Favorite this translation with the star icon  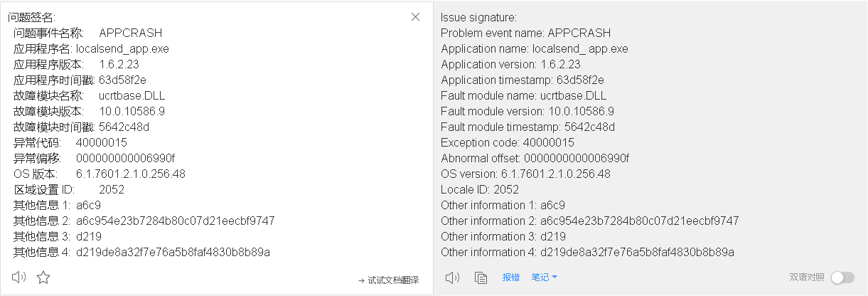tap(43, 277)
